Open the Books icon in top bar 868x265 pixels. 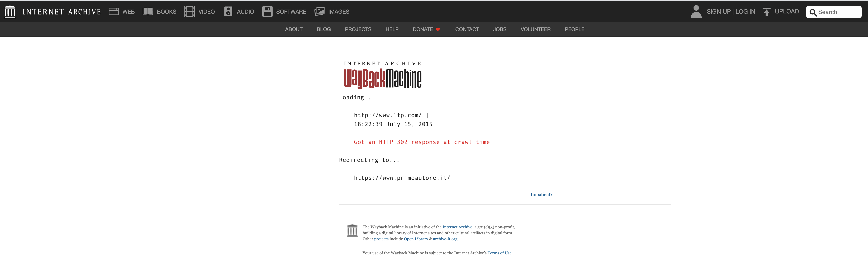[x=148, y=12]
